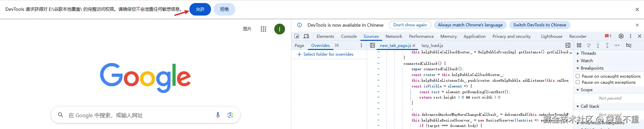Click the info icon in language infobar
The image size is (644, 129).
(299, 25)
